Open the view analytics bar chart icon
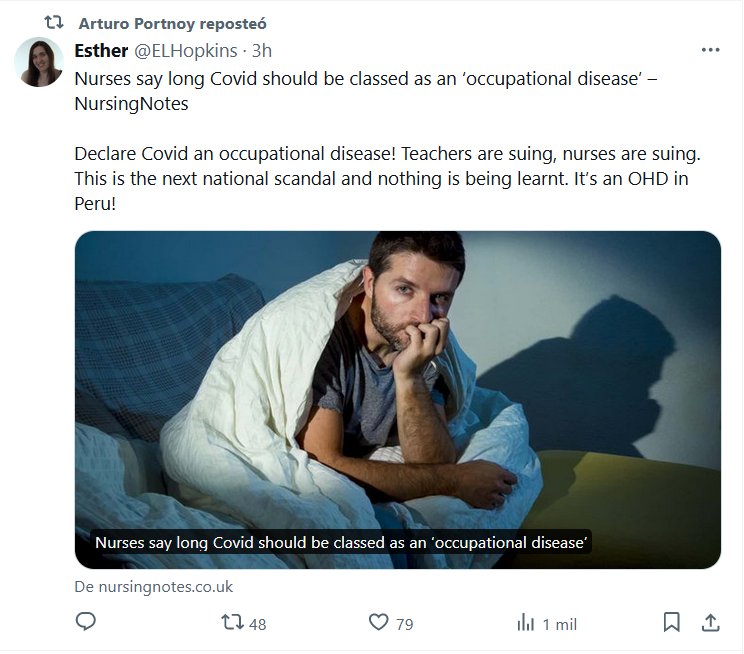 (x=525, y=622)
